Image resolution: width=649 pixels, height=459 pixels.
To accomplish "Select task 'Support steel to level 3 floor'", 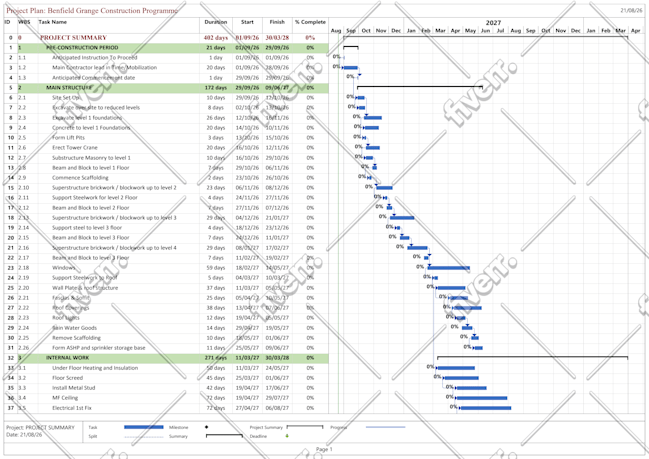I will tap(87, 228).
